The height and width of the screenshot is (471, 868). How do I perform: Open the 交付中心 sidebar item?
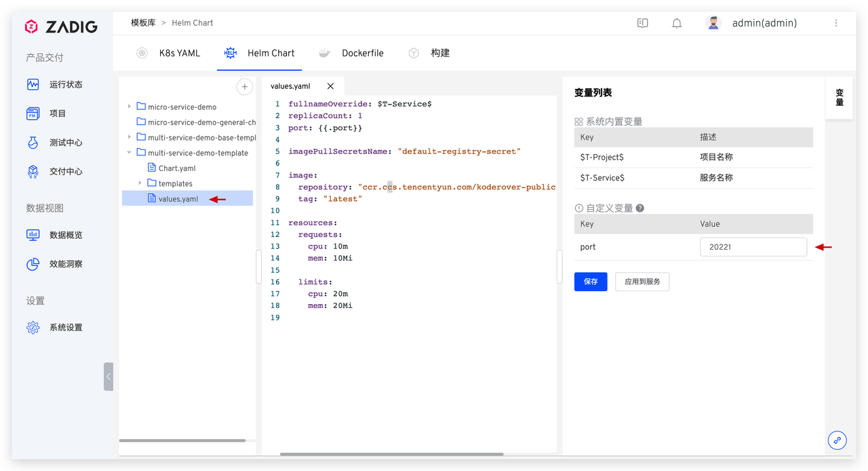[54, 172]
